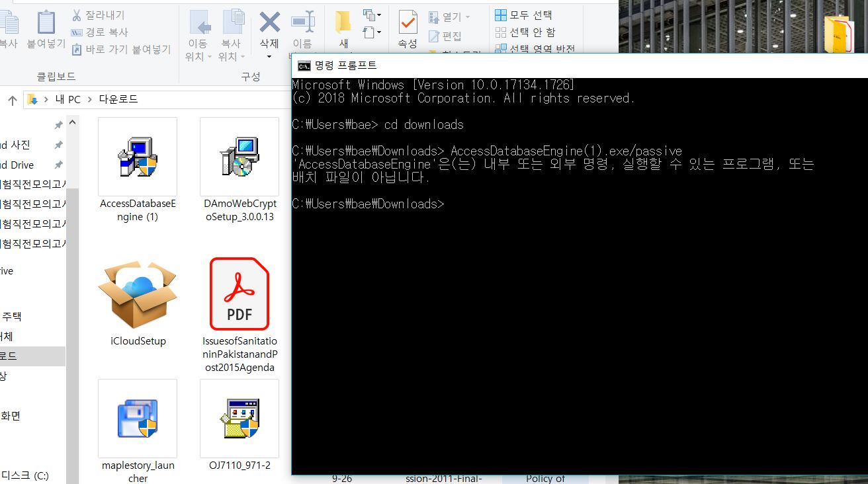
Task: Select the iCloudSetup package icon
Action: point(138,295)
